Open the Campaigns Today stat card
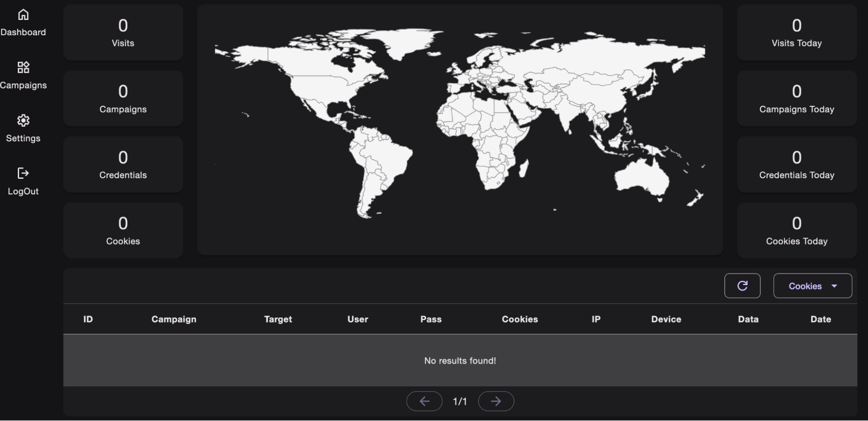868x421 pixels. 796,99
